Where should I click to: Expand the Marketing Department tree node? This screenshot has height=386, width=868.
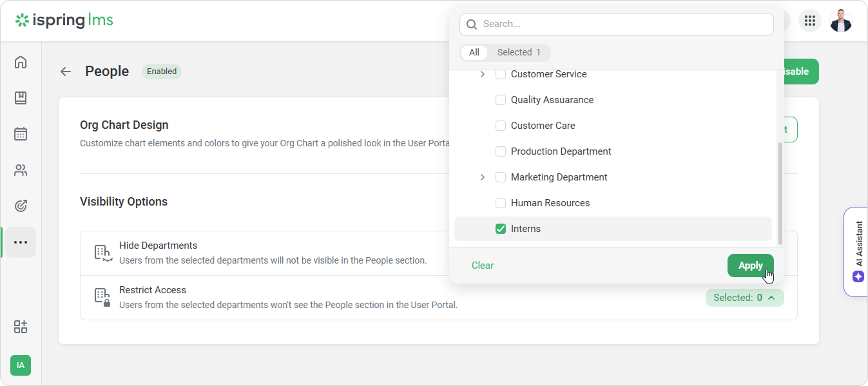[x=483, y=177]
